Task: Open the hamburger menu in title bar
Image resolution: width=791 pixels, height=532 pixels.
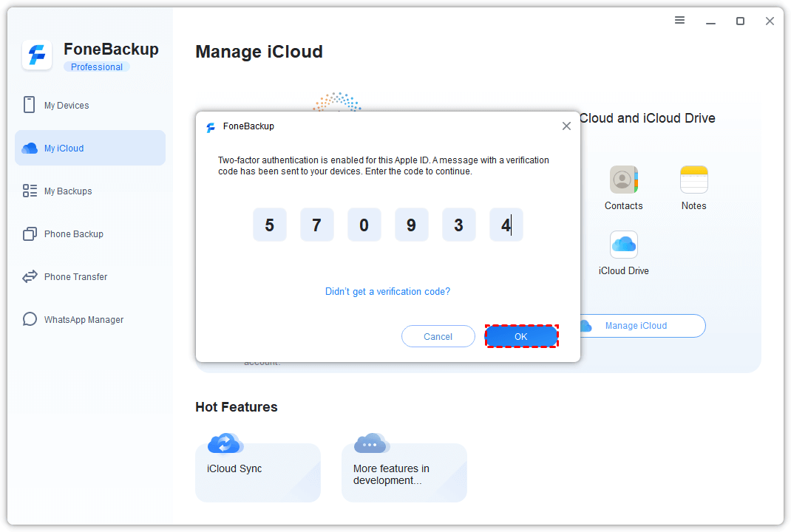Action: 679,20
